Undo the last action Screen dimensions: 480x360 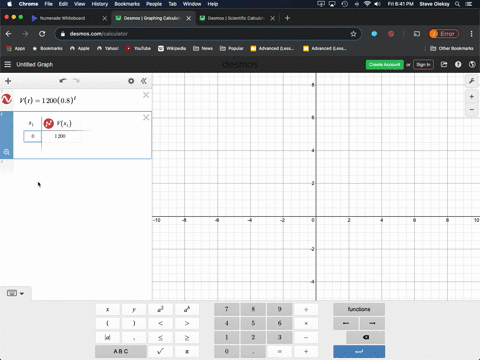[x=63, y=81]
